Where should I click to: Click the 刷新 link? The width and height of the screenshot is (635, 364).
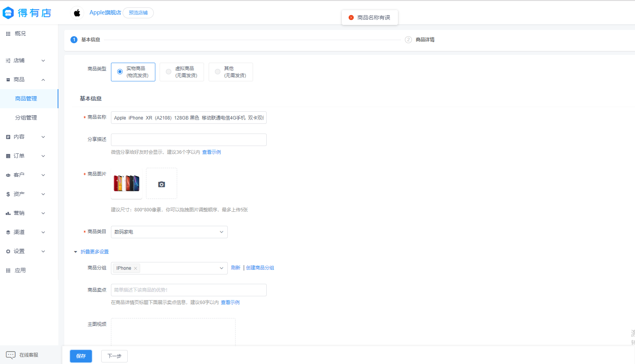click(236, 268)
